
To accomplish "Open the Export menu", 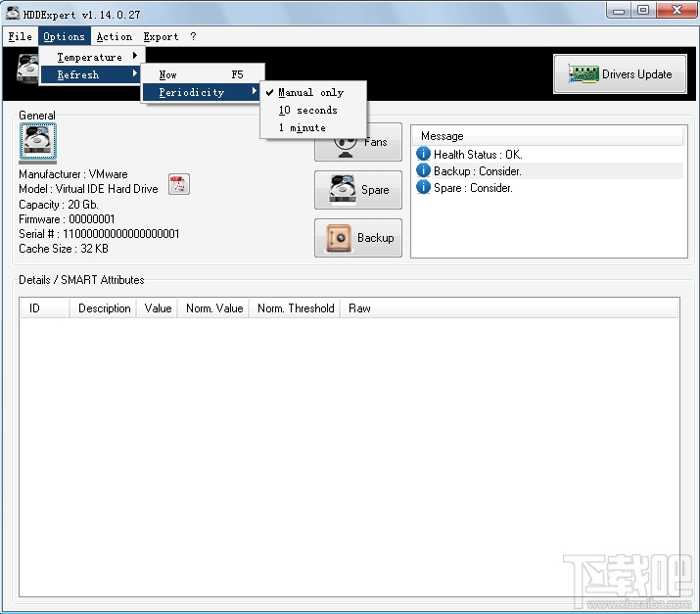I will tap(161, 36).
